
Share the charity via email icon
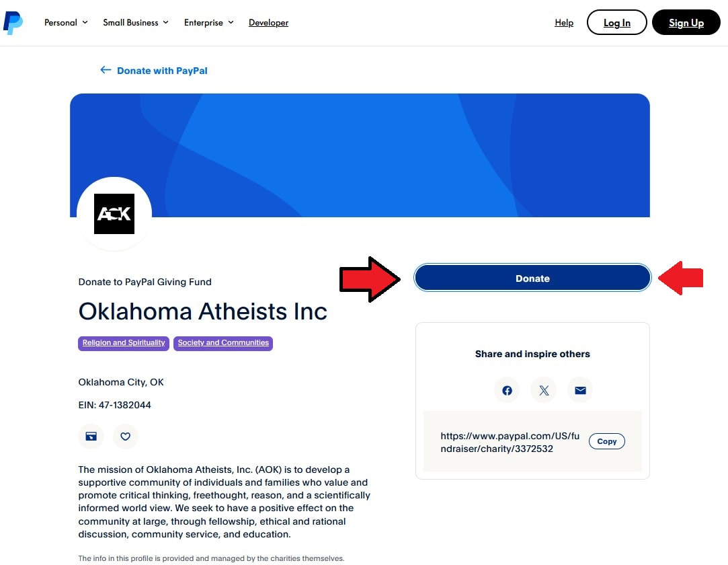(x=580, y=390)
